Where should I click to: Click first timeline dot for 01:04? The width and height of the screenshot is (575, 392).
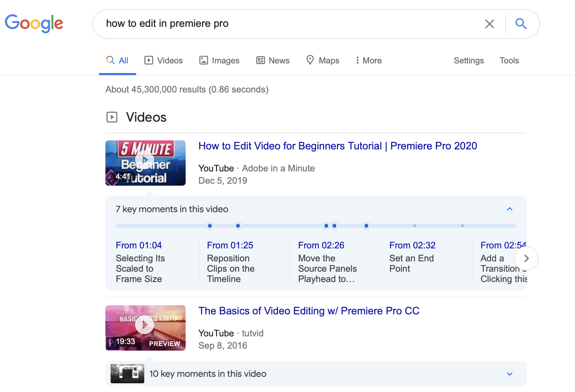click(210, 226)
